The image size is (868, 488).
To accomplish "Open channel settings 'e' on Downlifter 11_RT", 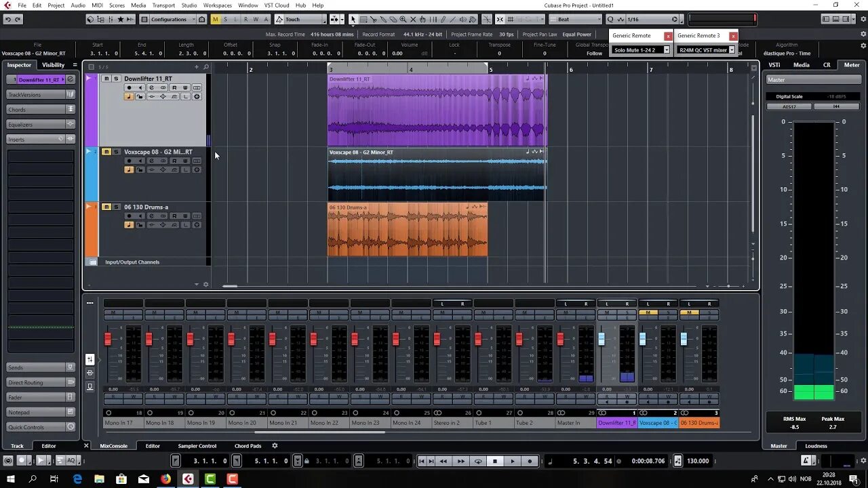I will click(152, 87).
